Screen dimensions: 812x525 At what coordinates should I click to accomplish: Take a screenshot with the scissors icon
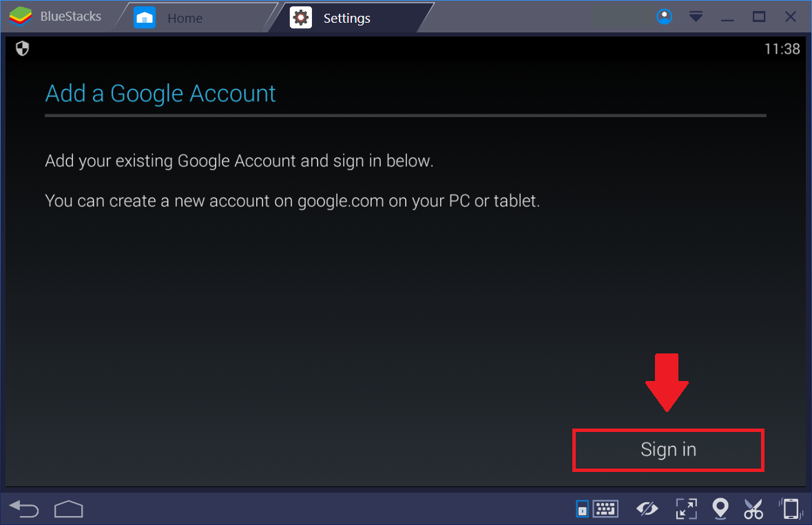[x=753, y=509]
